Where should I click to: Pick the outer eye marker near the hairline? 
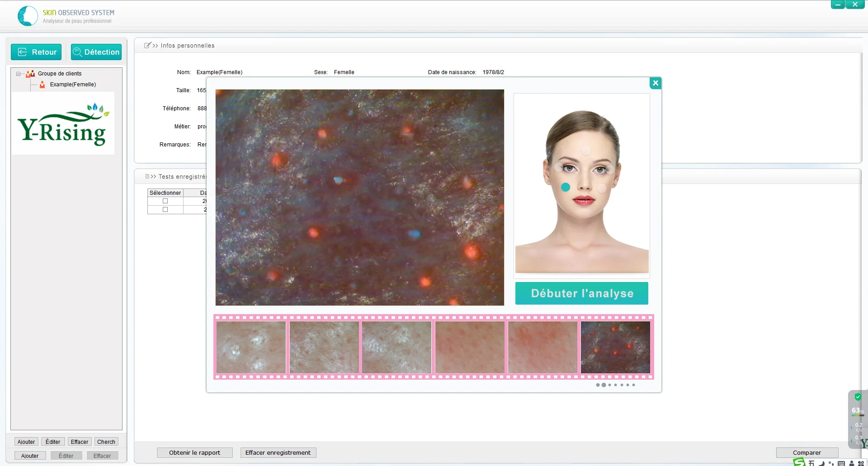coord(610,169)
